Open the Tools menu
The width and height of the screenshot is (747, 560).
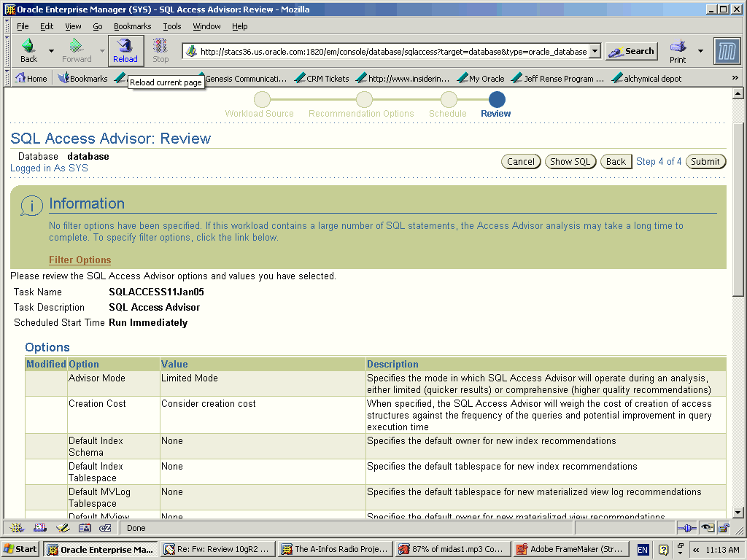[x=172, y=26]
